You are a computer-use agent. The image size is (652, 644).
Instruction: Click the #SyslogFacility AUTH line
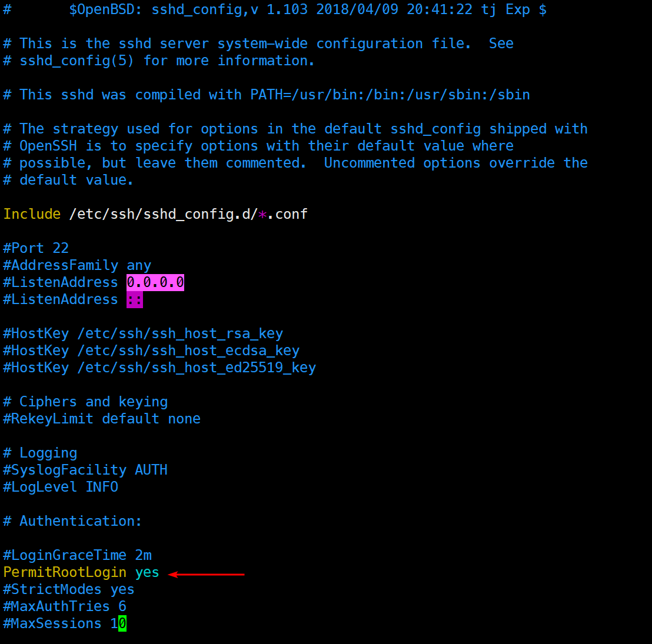tap(85, 470)
